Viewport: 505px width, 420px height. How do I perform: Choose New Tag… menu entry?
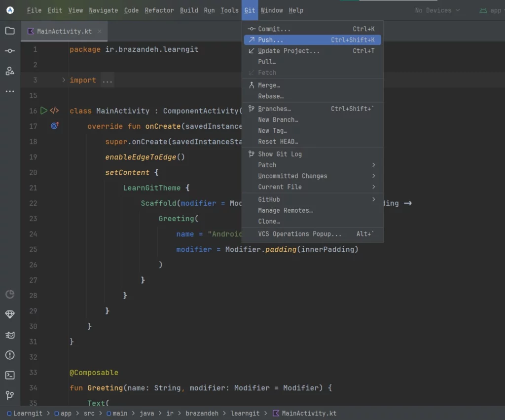(x=312, y=131)
